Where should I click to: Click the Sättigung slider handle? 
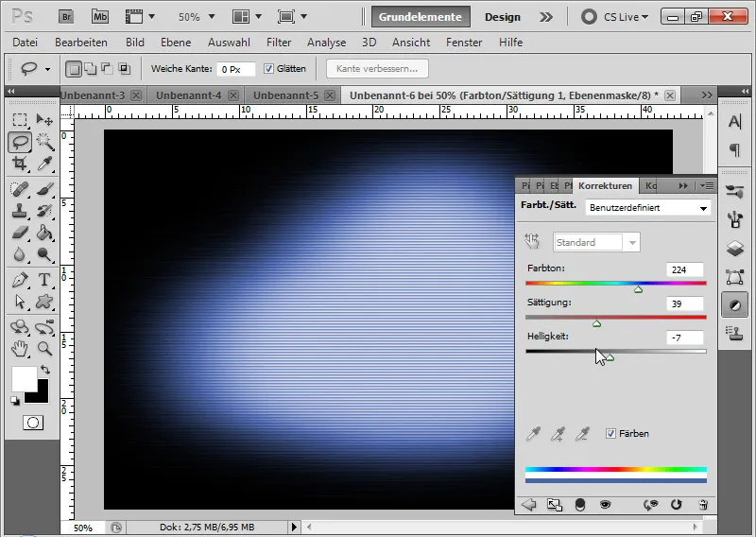pyautogui.click(x=596, y=323)
